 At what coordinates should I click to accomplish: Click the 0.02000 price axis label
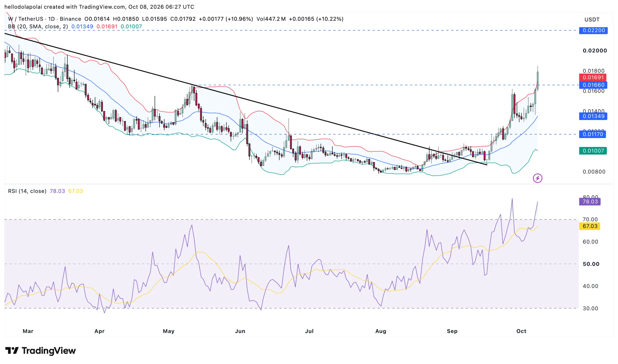point(595,50)
